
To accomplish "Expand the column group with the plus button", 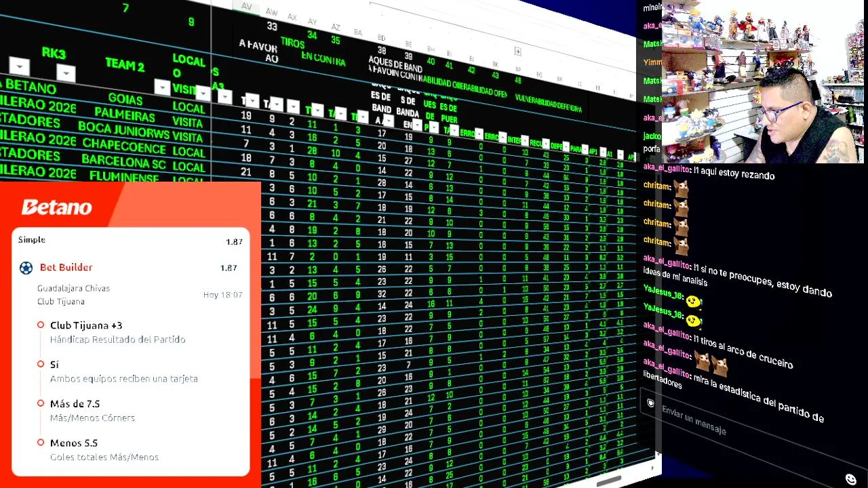I will coord(517,52).
